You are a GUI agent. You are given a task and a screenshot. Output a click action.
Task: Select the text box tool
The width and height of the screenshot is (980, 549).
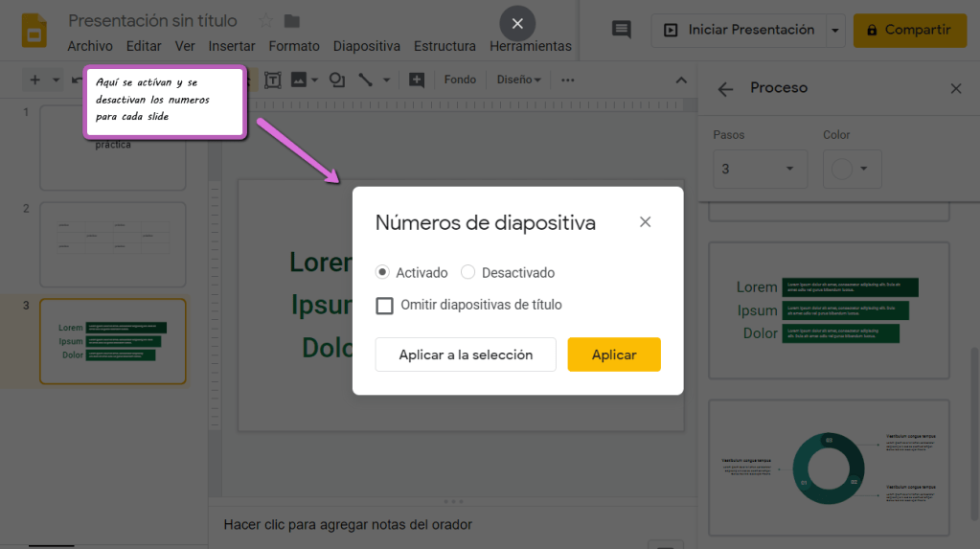pyautogui.click(x=273, y=80)
